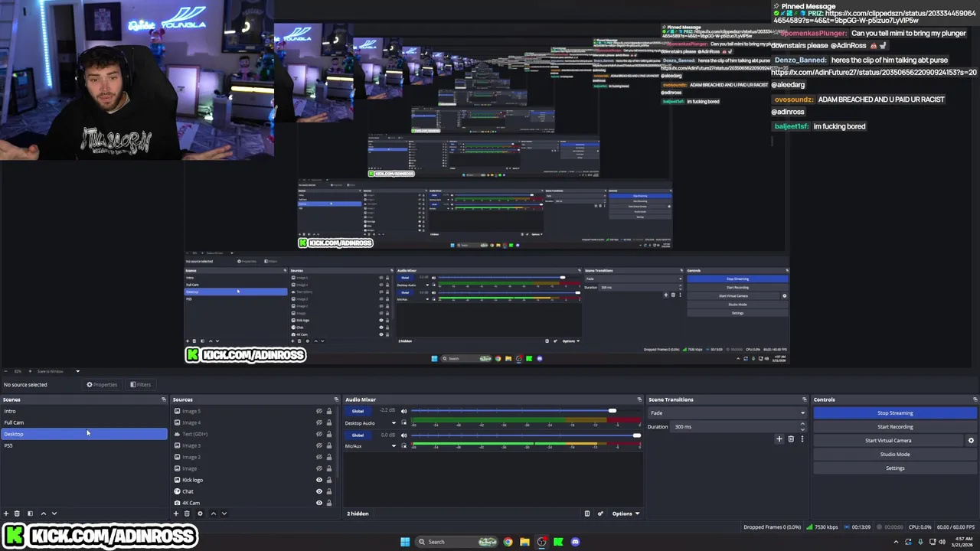Image resolution: width=980 pixels, height=551 pixels.
Task: Remove the selected scene using the Scenes trash icon
Action: click(x=17, y=514)
